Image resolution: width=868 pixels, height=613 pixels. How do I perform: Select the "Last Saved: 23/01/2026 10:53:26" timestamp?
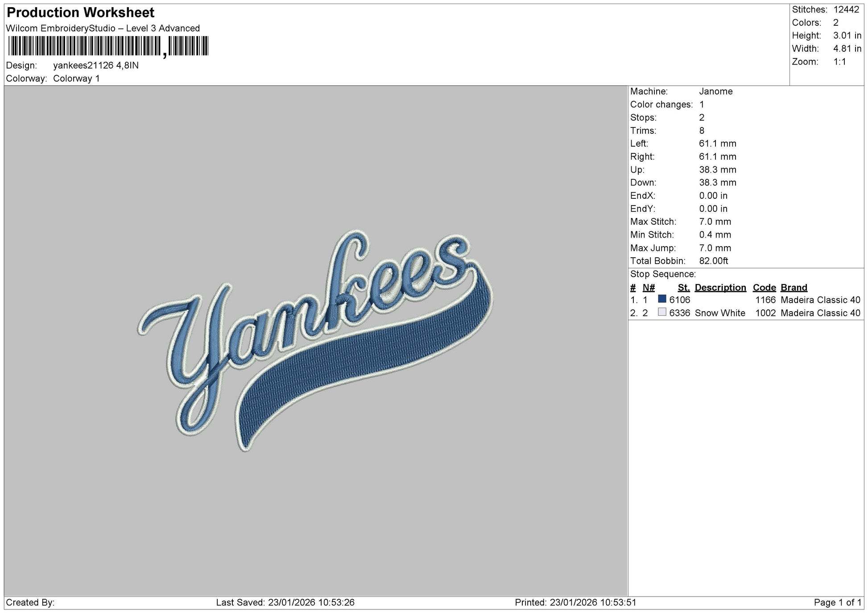point(285,603)
